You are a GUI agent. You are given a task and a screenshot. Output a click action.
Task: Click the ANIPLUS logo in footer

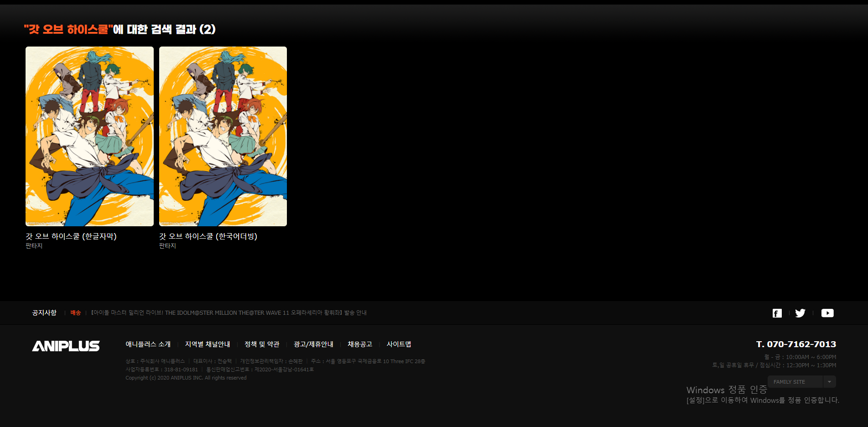pos(66,346)
